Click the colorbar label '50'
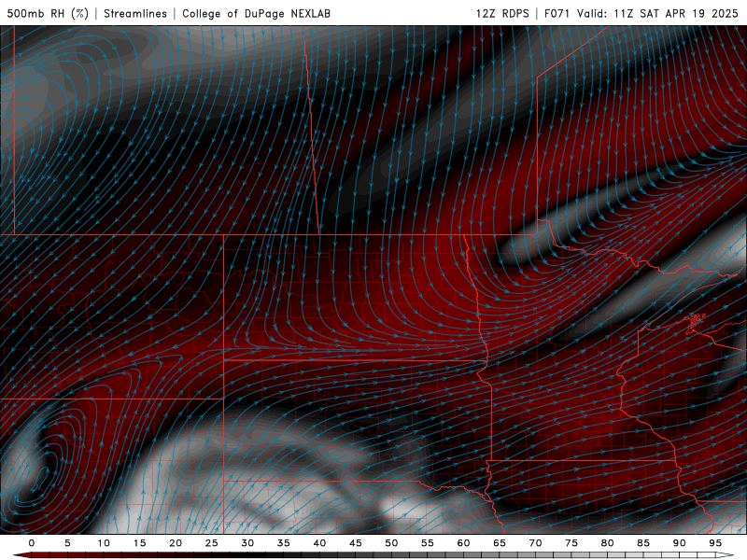The image size is (747, 560). tap(391, 543)
